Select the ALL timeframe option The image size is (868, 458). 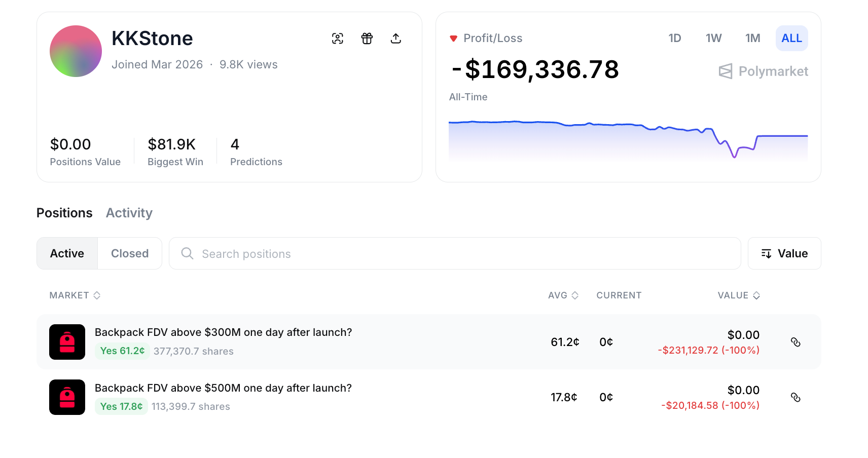click(x=791, y=39)
